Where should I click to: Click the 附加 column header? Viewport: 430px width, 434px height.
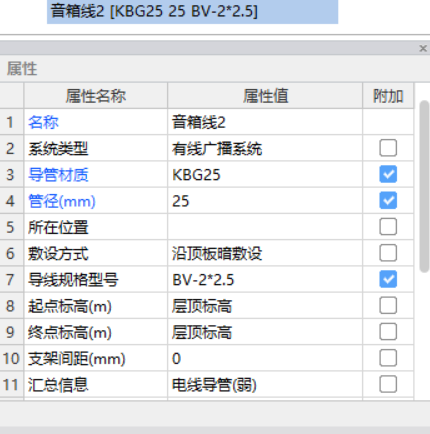pos(388,96)
